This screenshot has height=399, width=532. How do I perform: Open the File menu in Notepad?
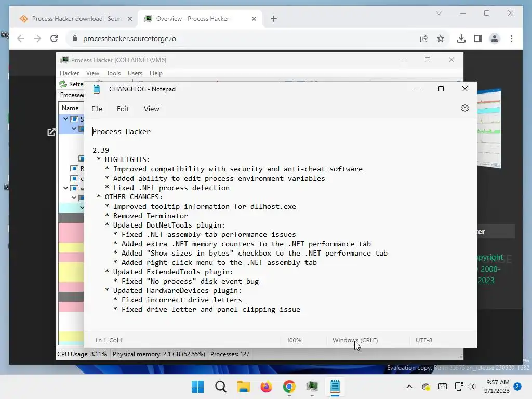(97, 109)
